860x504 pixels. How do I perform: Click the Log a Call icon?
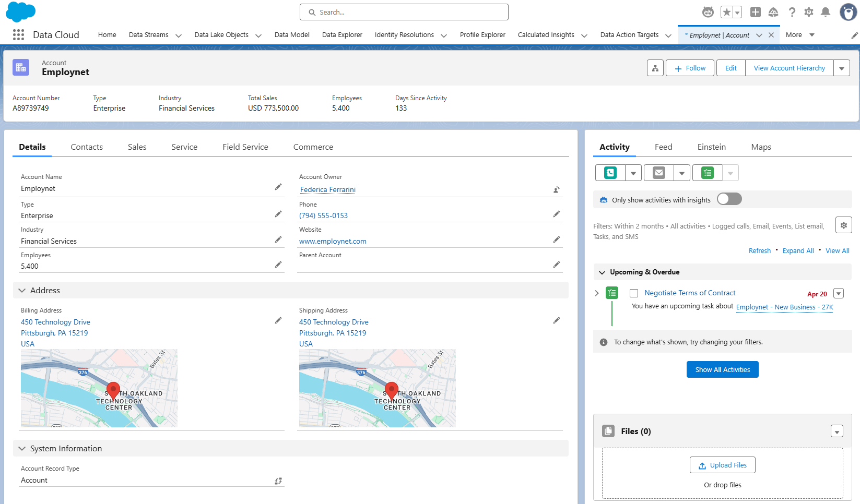pyautogui.click(x=610, y=173)
